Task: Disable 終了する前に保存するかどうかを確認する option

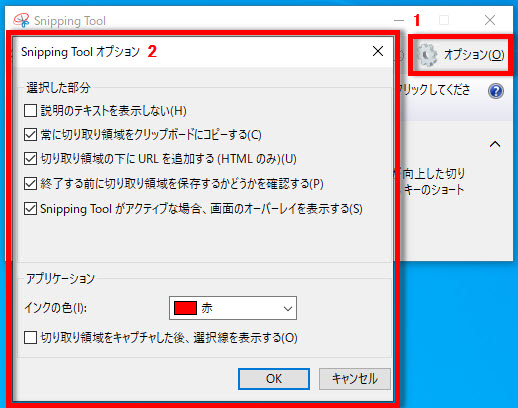Action: click(x=30, y=184)
